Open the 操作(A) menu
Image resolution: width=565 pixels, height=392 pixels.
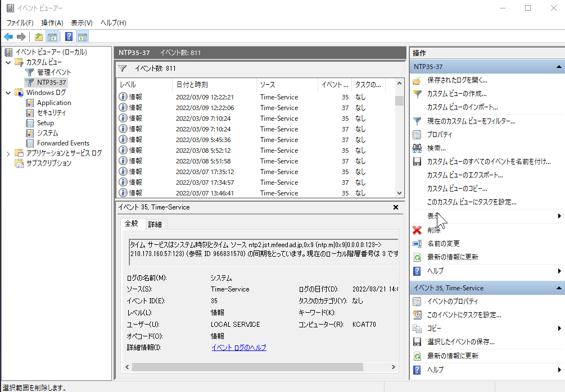coord(52,23)
